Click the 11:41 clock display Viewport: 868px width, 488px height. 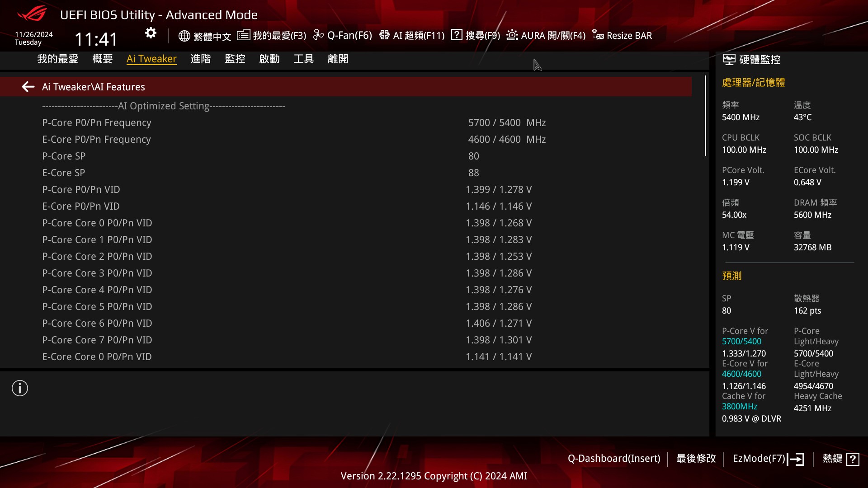coord(96,39)
